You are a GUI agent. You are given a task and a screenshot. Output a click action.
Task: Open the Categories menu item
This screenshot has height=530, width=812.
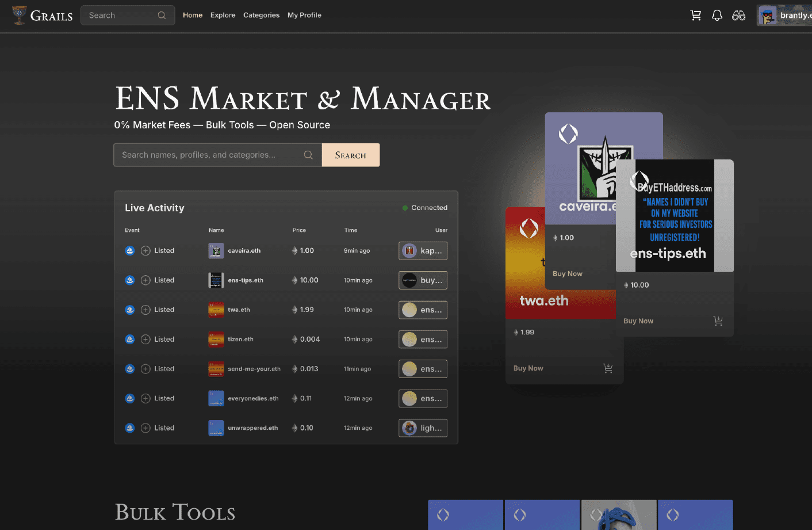point(261,15)
